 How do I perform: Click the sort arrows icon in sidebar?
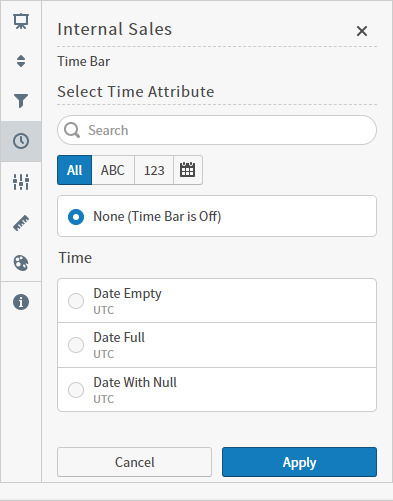[21, 61]
